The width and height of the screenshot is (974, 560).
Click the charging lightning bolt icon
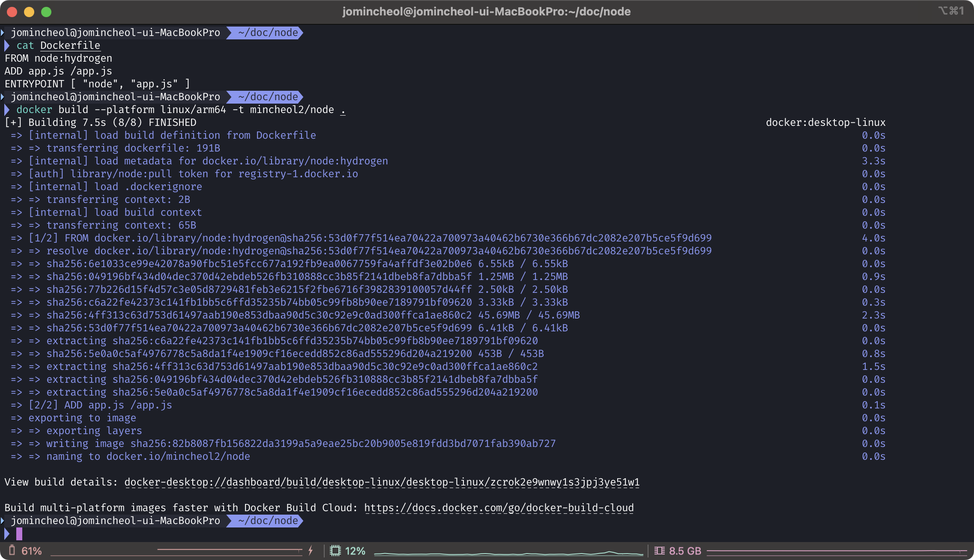tap(311, 551)
